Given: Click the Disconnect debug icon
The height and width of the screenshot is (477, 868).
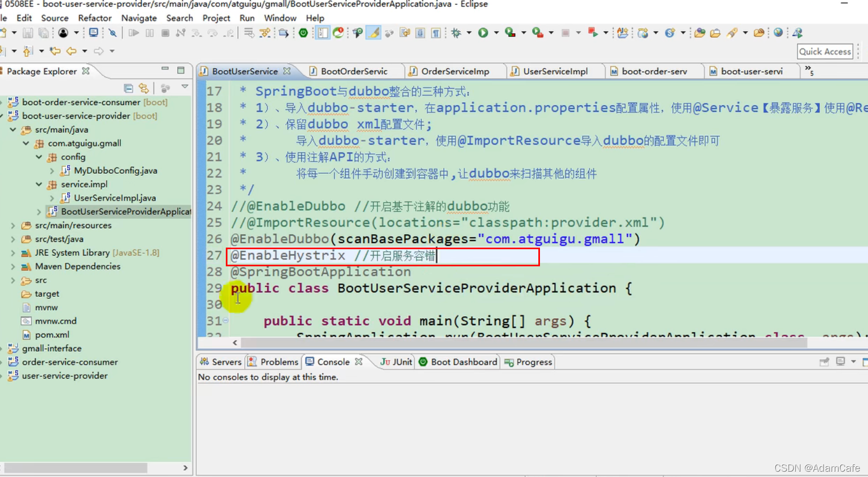Looking at the screenshot, I should point(181,33).
